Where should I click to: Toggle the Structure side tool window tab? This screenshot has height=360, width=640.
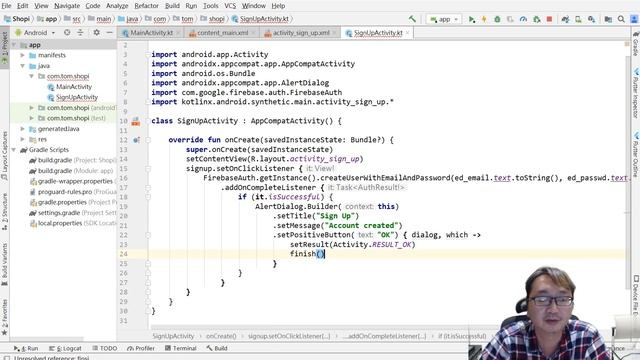(4, 211)
